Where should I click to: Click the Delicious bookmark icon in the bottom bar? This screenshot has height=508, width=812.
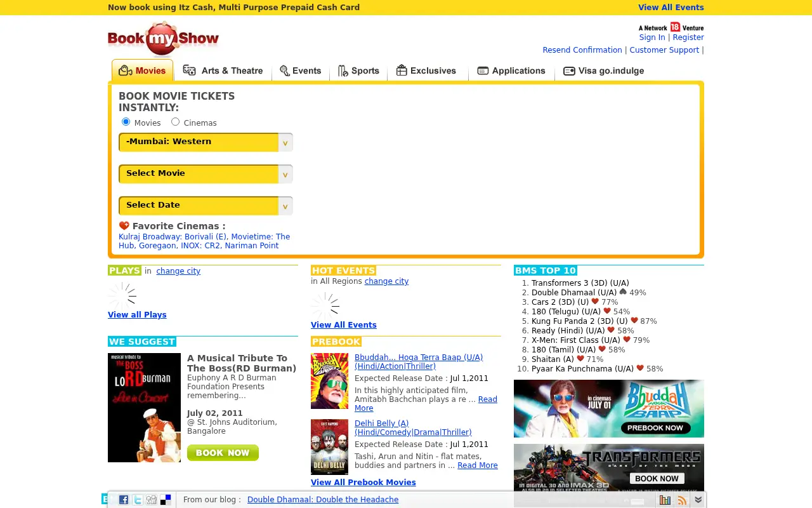point(166,500)
